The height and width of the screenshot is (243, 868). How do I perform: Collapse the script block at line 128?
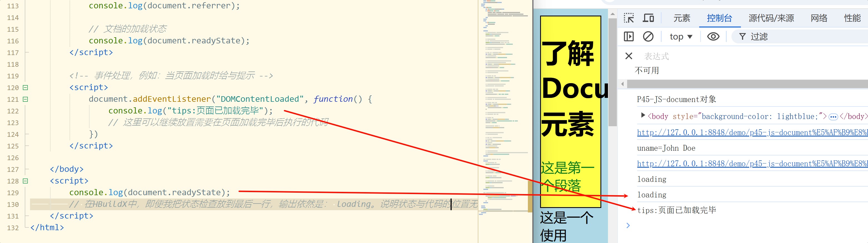25,181
